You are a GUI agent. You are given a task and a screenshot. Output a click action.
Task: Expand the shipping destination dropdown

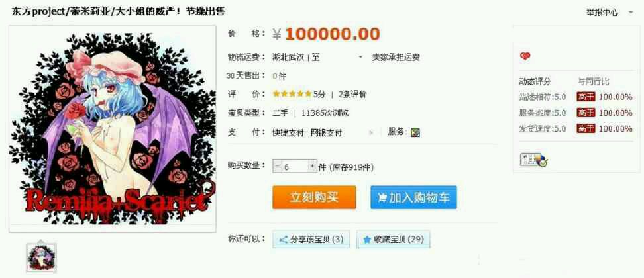pyautogui.click(x=360, y=58)
